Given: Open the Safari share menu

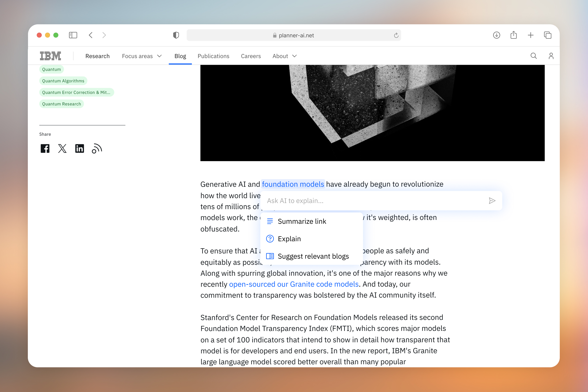Looking at the screenshot, I should point(514,35).
